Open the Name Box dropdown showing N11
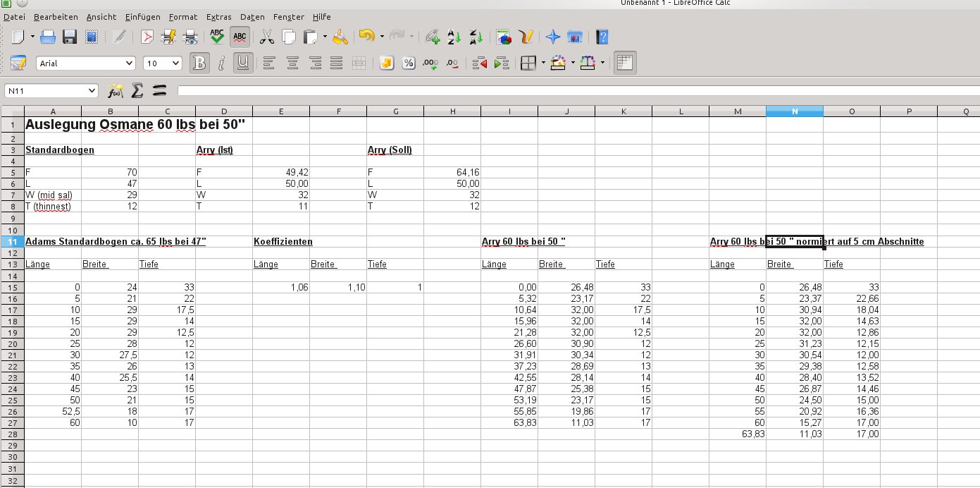The width and height of the screenshot is (980, 488). click(x=92, y=90)
